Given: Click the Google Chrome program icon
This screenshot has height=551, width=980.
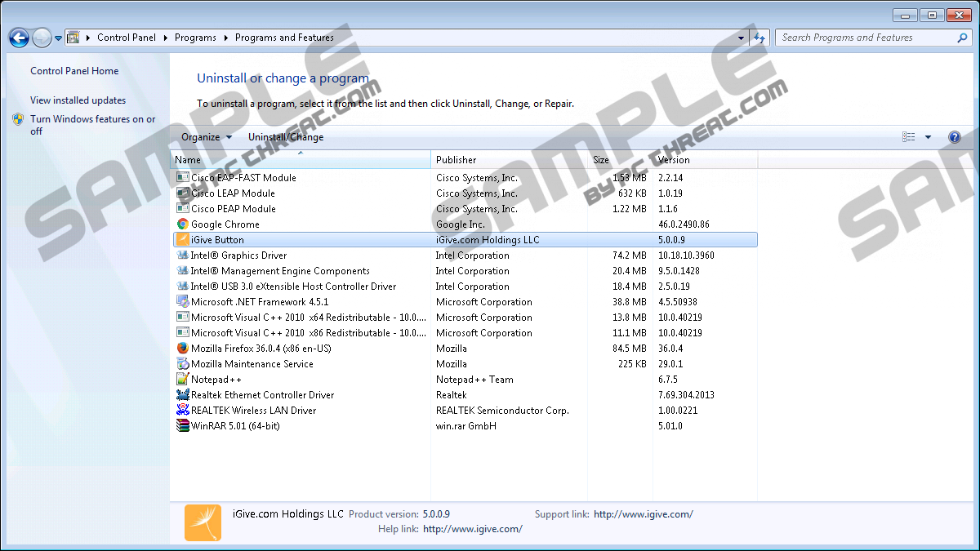Looking at the screenshot, I should point(183,224).
